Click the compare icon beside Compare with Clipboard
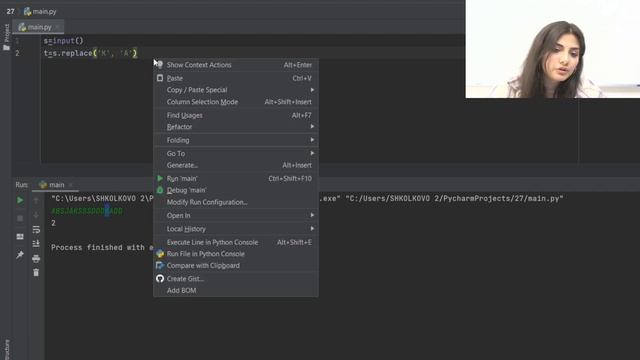 160,265
